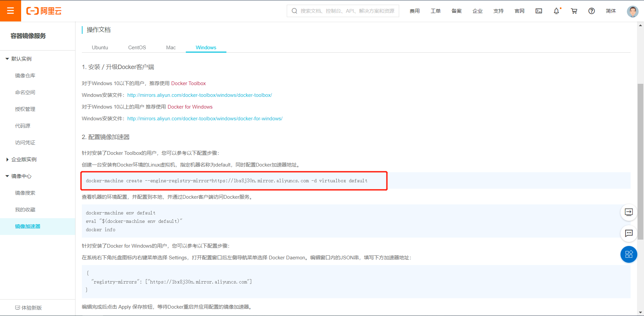This screenshot has height=316, width=644.
Task: Open the Docker for Windows link
Action: pyautogui.click(x=190, y=107)
